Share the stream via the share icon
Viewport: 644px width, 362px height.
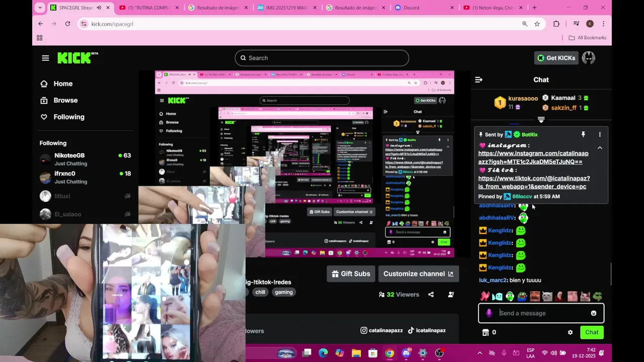(x=431, y=295)
